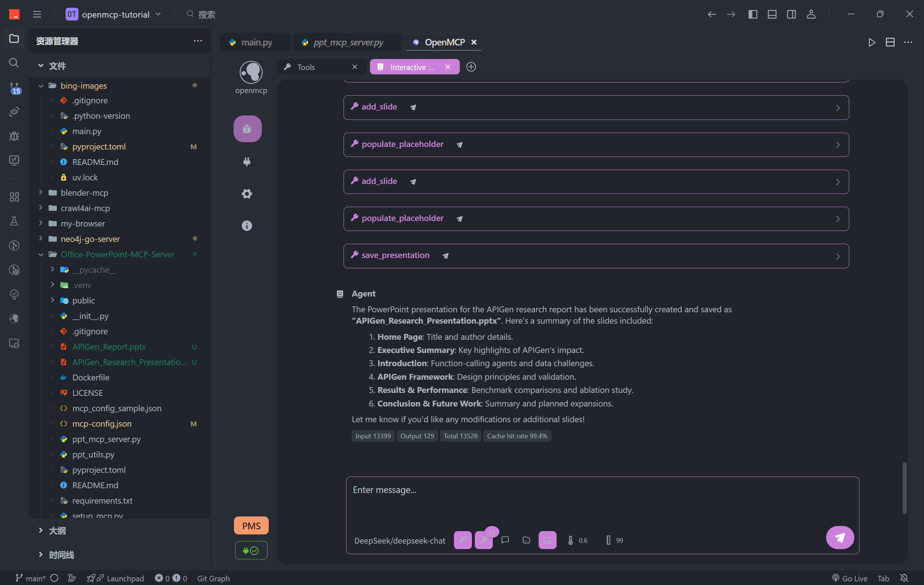924x585 pixels.
Task: Switch to the ppt_mcp_server.py editor tab
Action: click(x=347, y=42)
